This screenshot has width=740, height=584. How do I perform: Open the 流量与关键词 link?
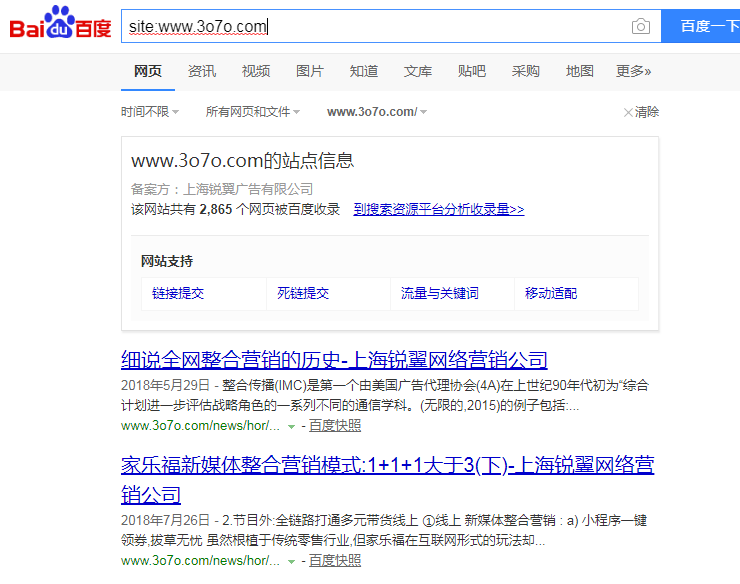point(439,293)
